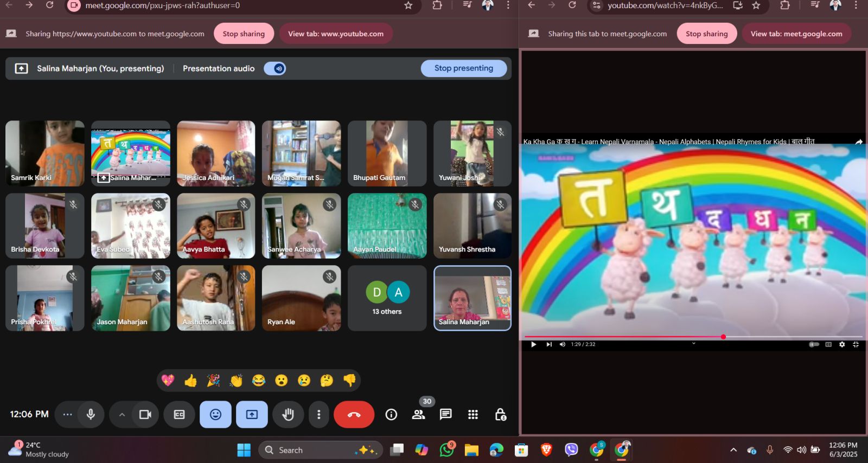Leave the call with red hang-up button
This screenshot has width=868, height=463.
354,415
